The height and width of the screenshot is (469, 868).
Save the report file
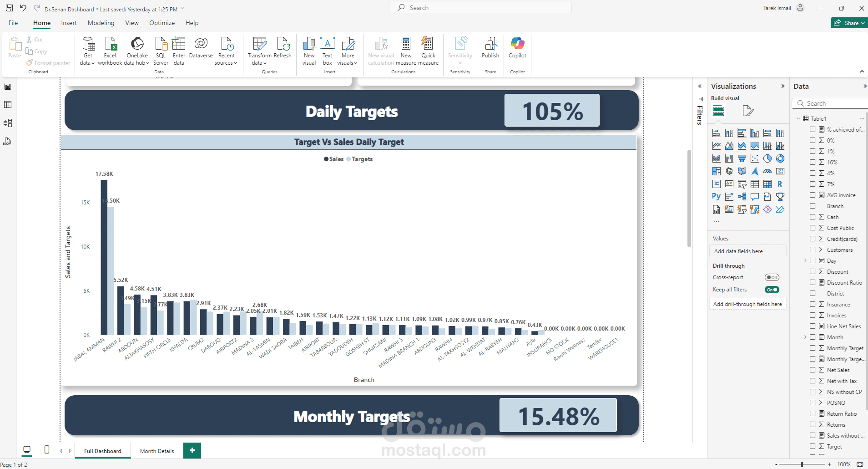pos(9,8)
